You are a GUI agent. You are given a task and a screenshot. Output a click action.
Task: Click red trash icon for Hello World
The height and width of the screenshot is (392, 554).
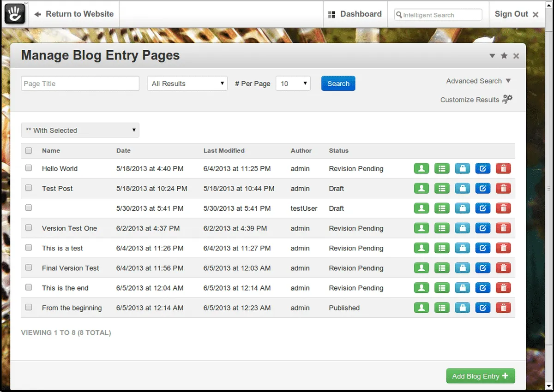tap(503, 169)
